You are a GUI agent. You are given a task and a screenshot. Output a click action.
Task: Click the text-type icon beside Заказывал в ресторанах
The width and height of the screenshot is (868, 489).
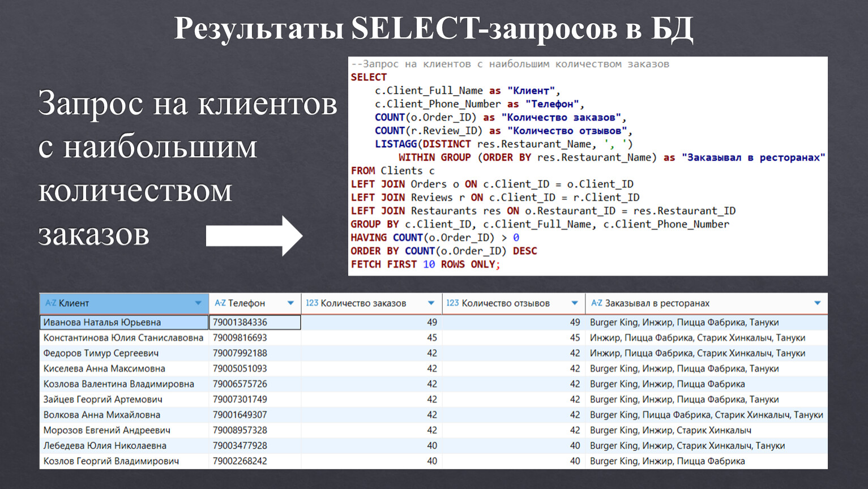[x=596, y=303]
